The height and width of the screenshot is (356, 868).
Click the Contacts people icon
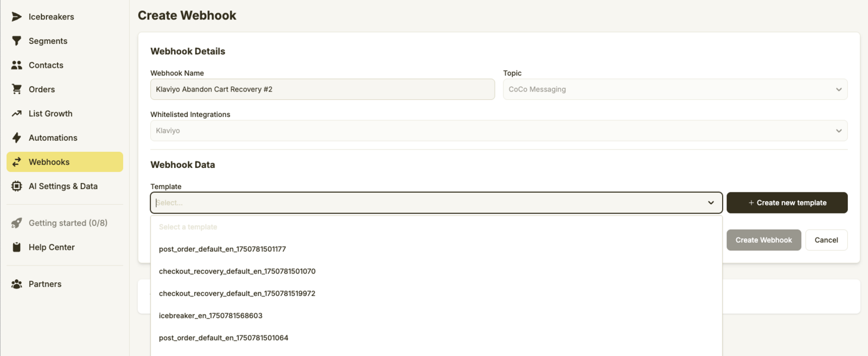17,65
